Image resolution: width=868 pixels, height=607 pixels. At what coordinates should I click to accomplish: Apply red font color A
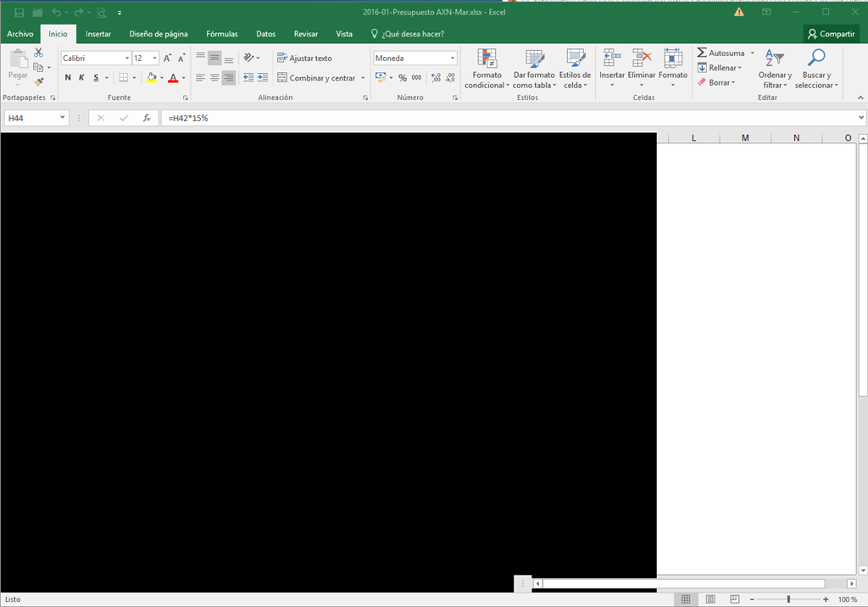click(x=173, y=77)
